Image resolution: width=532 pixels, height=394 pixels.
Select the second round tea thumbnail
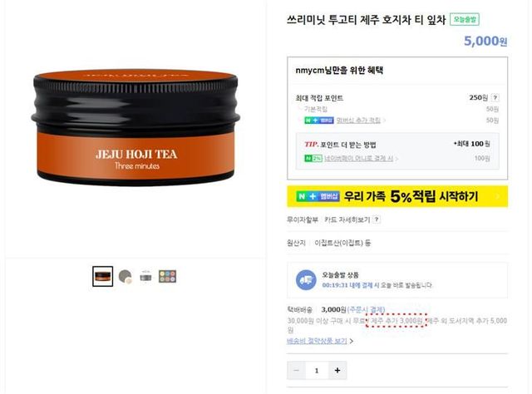126,277
